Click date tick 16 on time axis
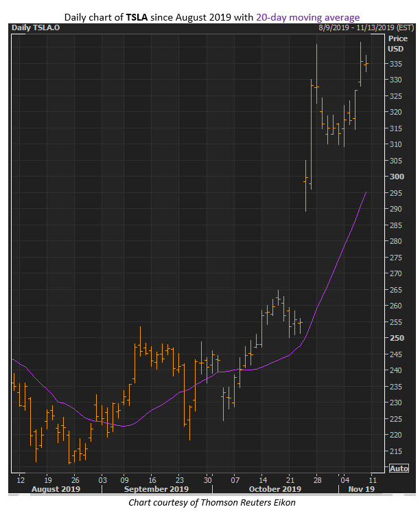The height and width of the screenshot is (520, 420). pyautogui.click(x=152, y=480)
